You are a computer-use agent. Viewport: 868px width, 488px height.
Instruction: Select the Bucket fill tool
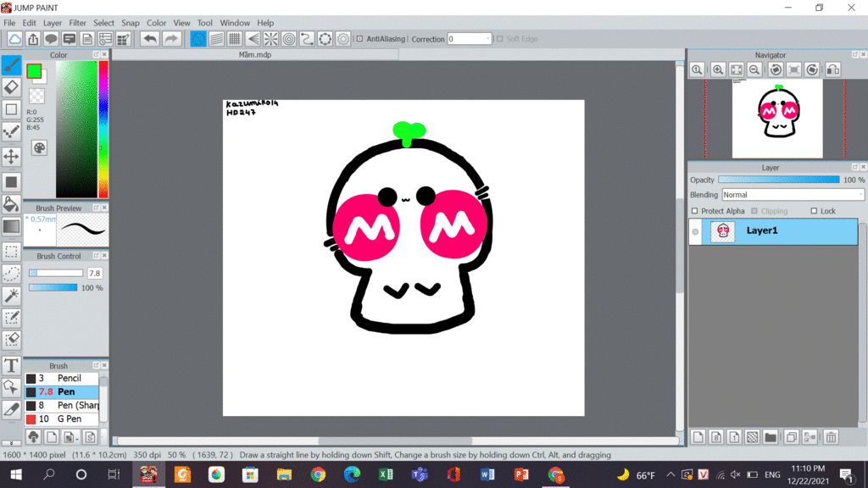tap(12, 204)
